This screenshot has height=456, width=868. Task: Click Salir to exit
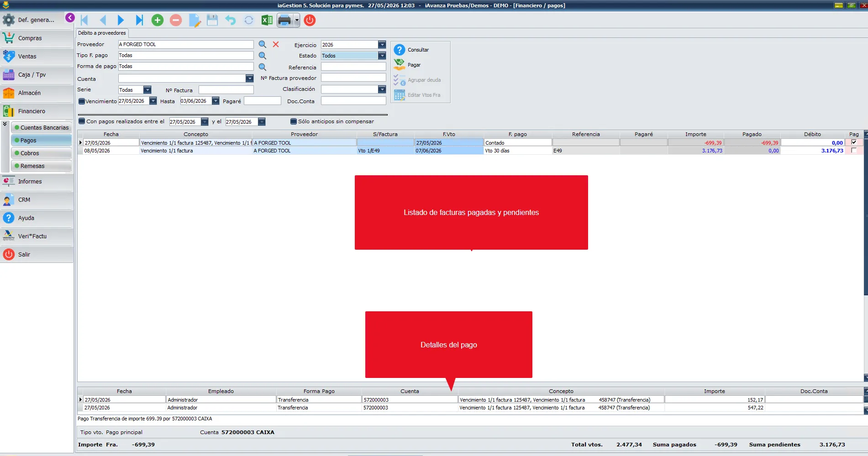coord(37,255)
